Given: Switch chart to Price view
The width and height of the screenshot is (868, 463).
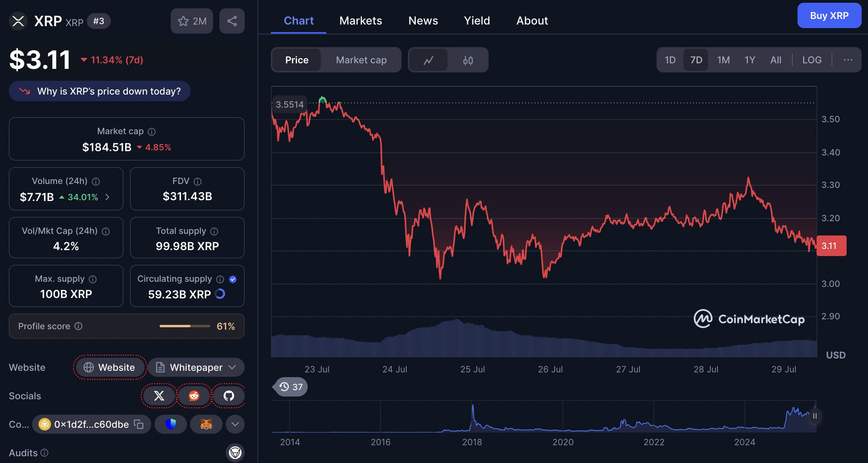Looking at the screenshot, I should point(297,60).
